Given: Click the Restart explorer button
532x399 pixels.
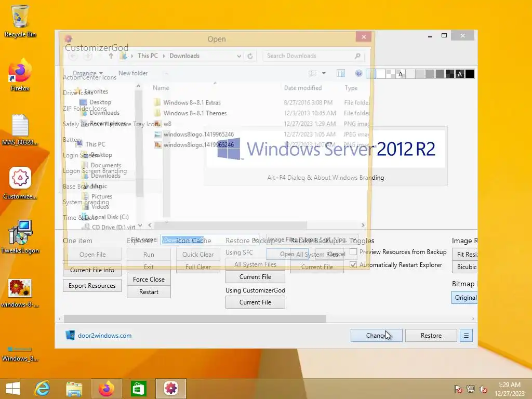Looking at the screenshot, I should click(x=149, y=292).
